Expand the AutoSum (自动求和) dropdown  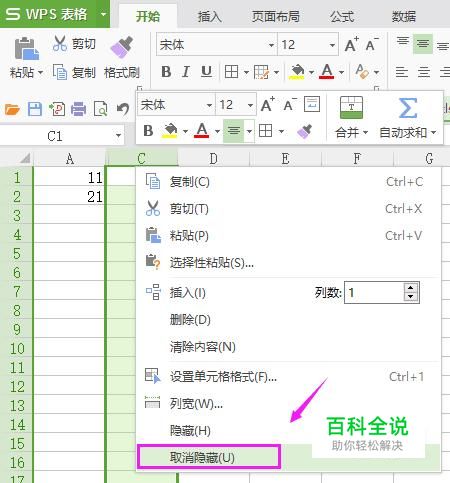(433, 133)
